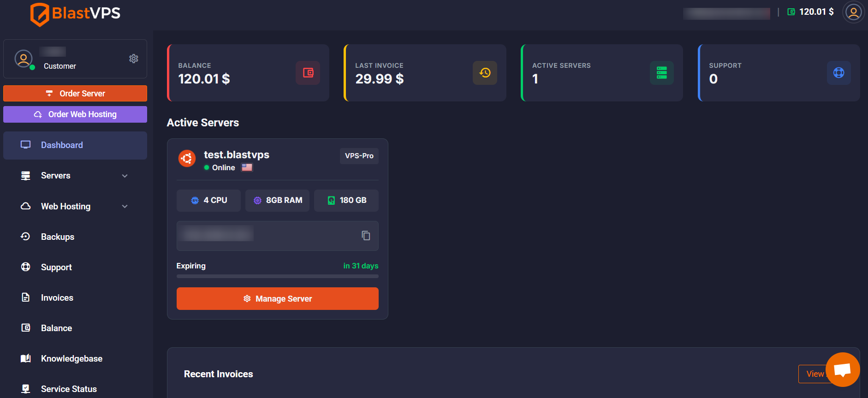
Task: Click the Dashboard monitor icon
Action: [26, 145]
